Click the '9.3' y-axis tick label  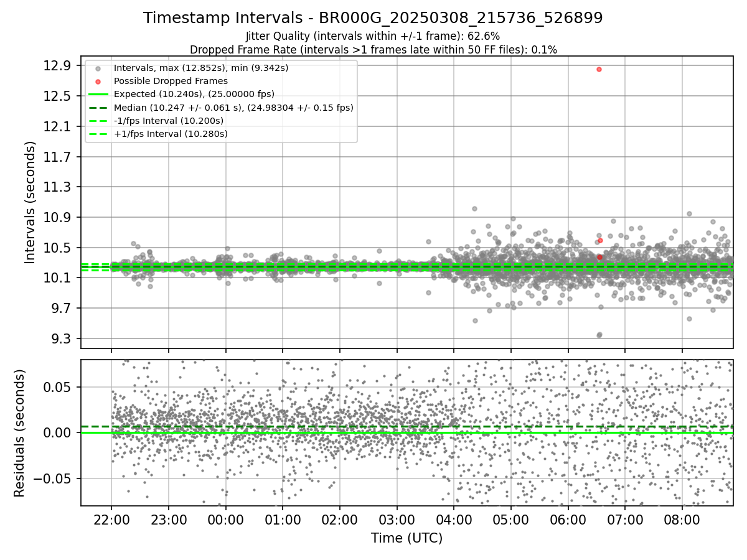pyautogui.click(x=62, y=338)
